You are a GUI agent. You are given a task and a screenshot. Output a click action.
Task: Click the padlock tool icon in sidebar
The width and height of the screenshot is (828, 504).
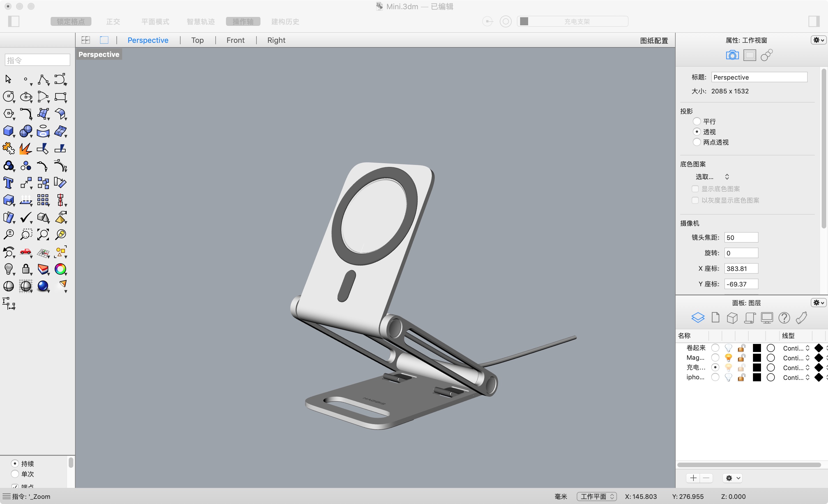(x=26, y=269)
